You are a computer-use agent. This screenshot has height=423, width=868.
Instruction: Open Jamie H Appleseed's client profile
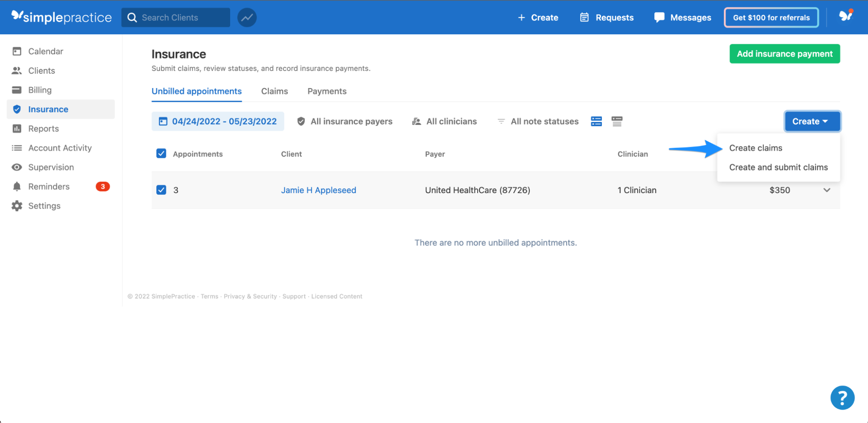(318, 190)
